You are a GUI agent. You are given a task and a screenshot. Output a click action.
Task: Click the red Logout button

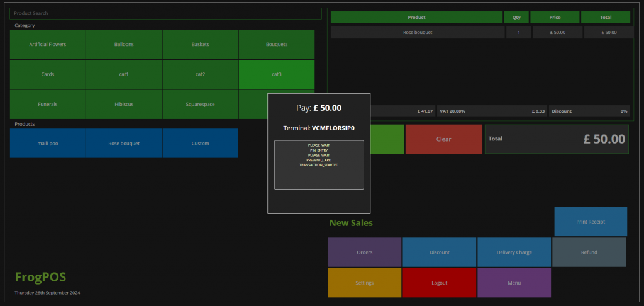pyautogui.click(x=440, y=283)
